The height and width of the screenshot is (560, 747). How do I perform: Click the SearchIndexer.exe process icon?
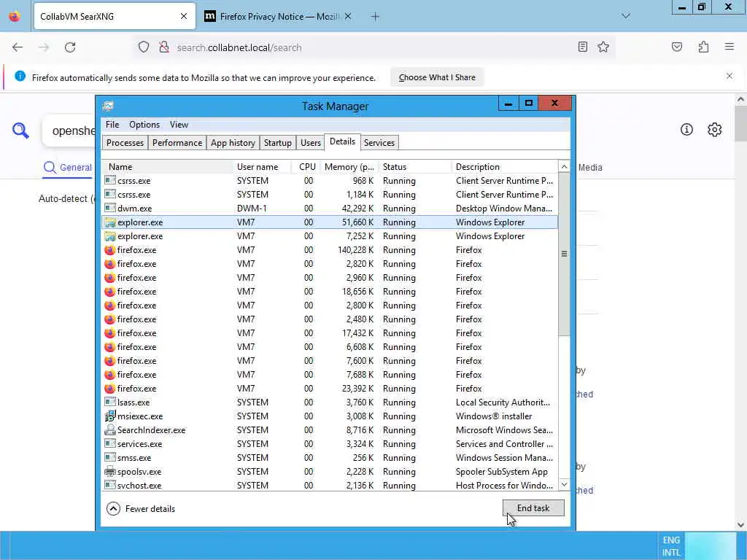coord(110,430)
